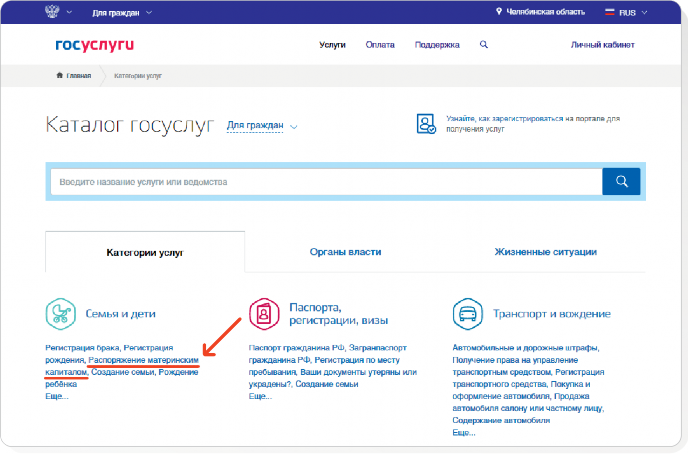The width and height of the screenshot is (688, 454).
Task: Click the Russian coat of arms icon
Action: click(52, 11)
